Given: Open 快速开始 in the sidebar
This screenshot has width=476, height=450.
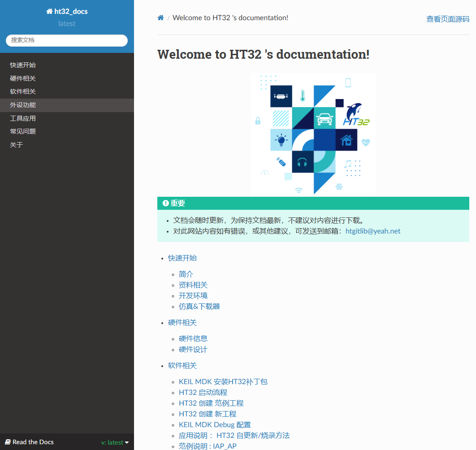Looking at the screenshot, I should coord(67,65).
